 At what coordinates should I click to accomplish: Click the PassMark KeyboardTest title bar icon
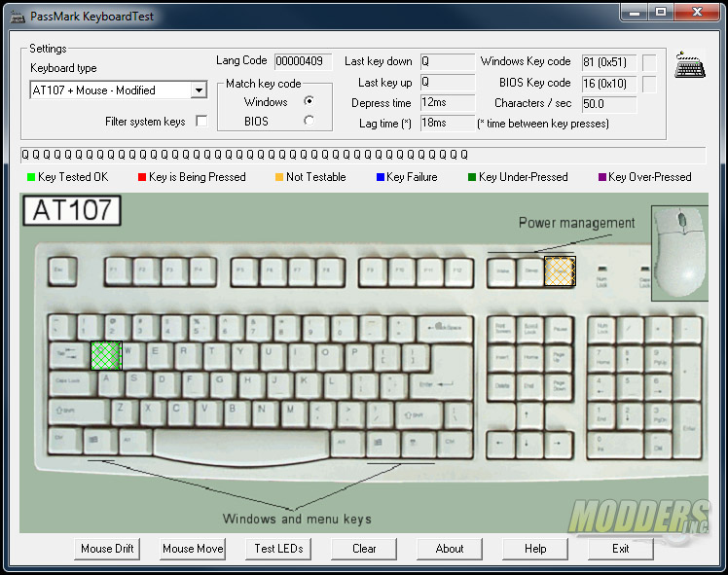pyautogui.click(x=18, y=17)
